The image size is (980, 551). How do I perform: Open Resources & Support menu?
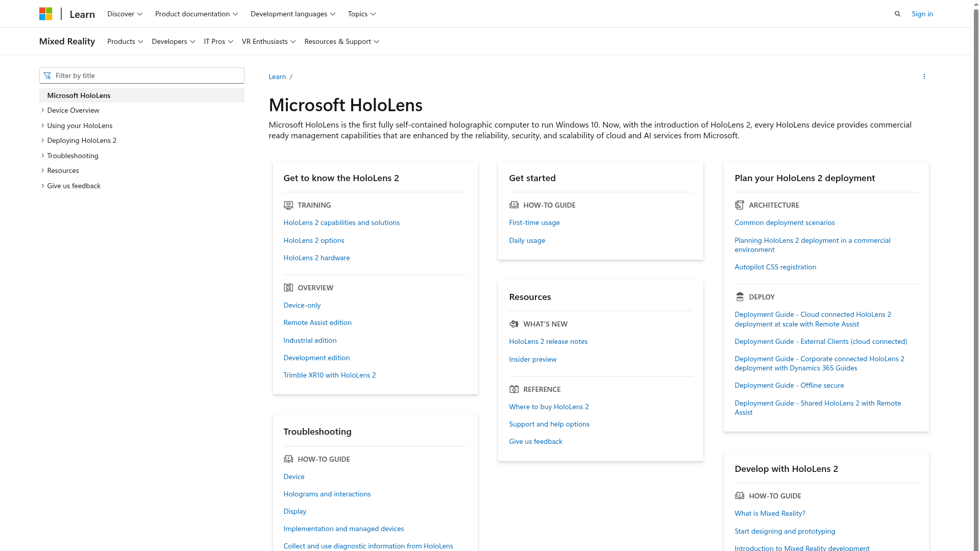342,41
